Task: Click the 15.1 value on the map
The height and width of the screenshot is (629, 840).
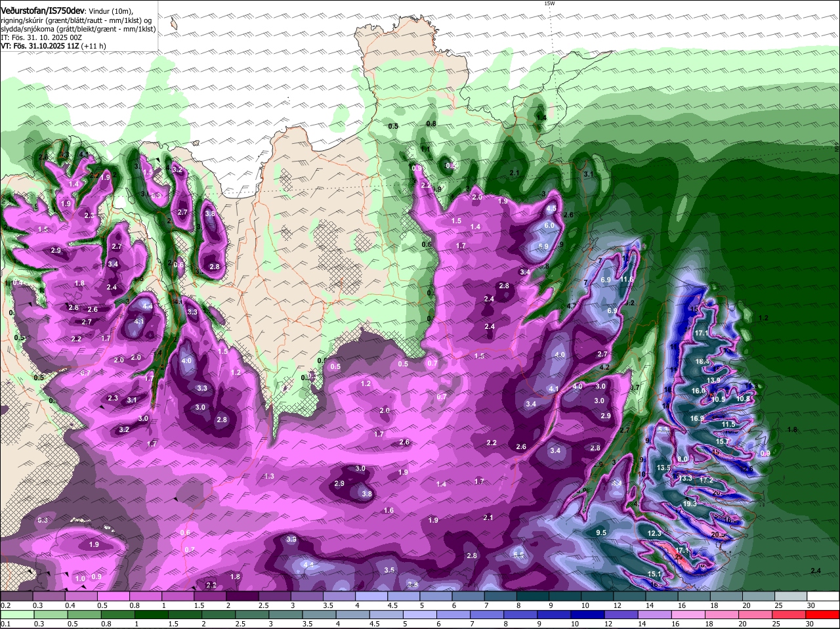Action: coord(654,575)
